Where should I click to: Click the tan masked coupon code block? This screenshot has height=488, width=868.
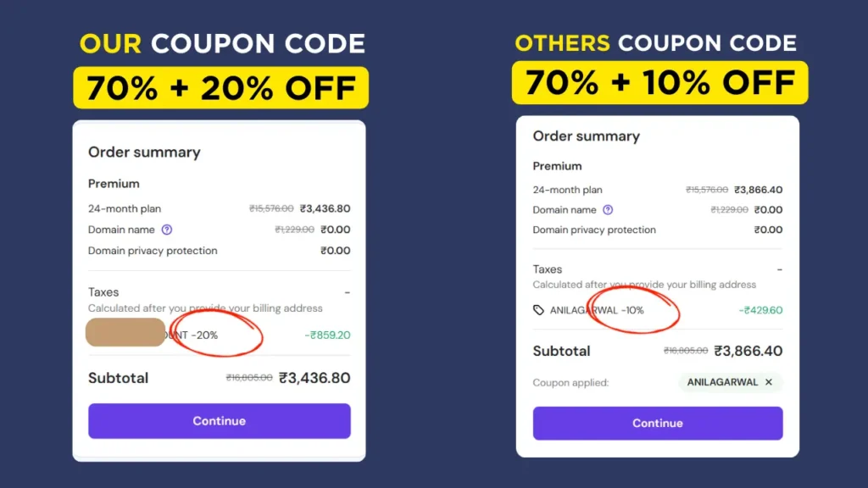tap(125, 332)
